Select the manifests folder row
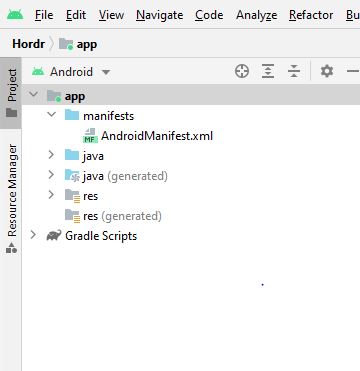360x371 pixels. 191,115
